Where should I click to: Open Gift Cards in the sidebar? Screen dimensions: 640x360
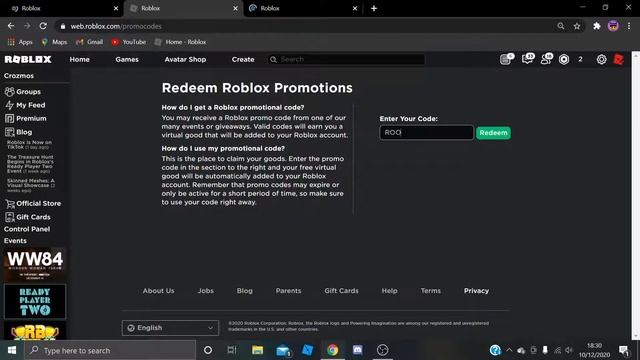pos(28,217)
